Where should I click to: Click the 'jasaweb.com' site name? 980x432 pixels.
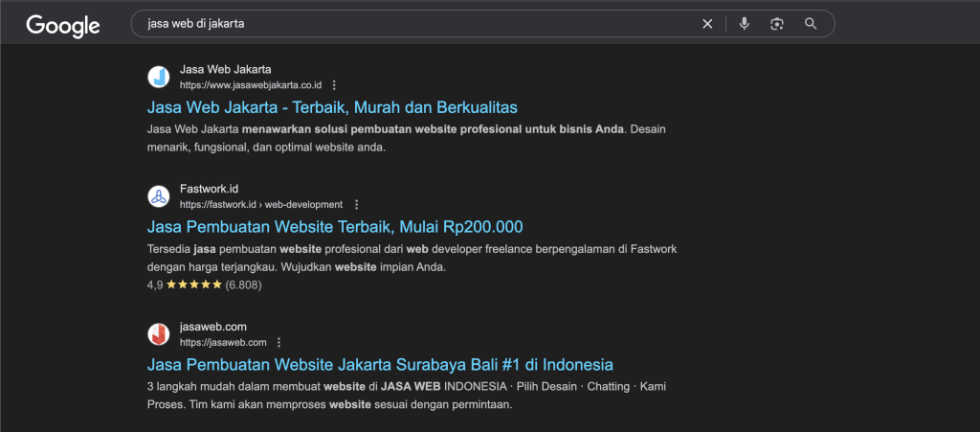213,327
